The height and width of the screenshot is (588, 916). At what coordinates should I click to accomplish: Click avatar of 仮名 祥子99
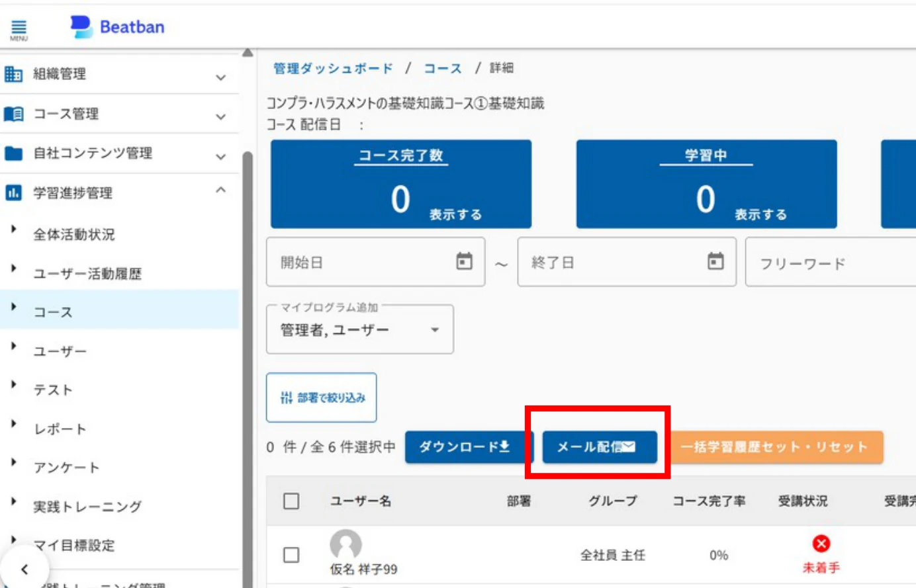(x=345, y=544)
